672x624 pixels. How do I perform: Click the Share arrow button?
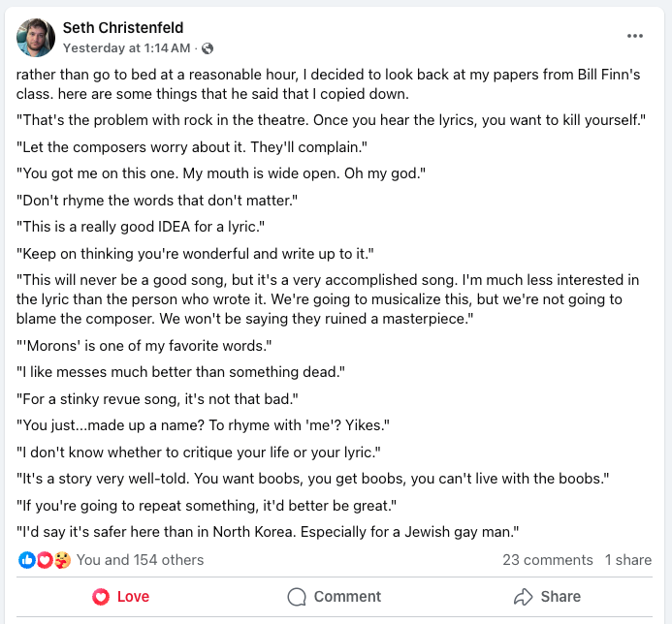pyautogui.click(x=547, y=597)
